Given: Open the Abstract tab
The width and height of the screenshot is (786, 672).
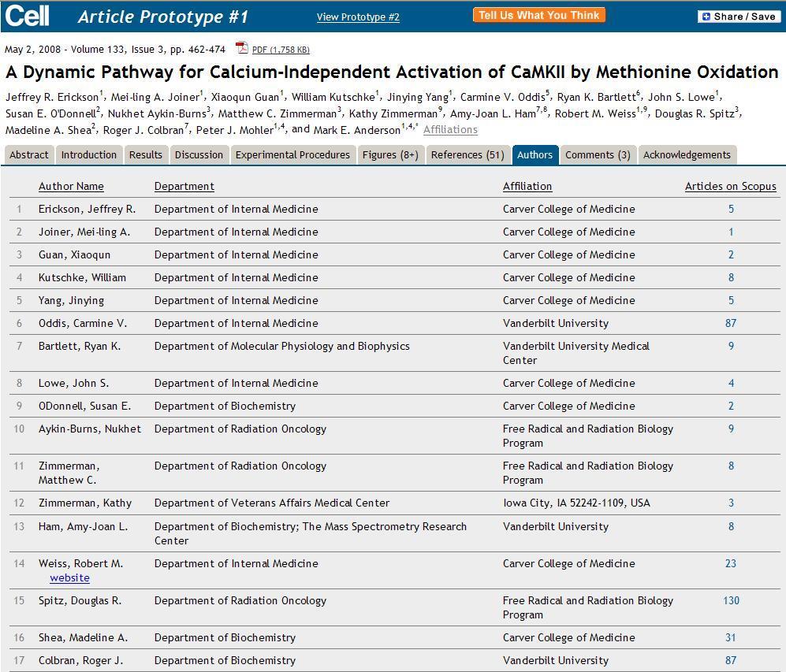Looking at the screenshot, I should [x=29, y=154].
